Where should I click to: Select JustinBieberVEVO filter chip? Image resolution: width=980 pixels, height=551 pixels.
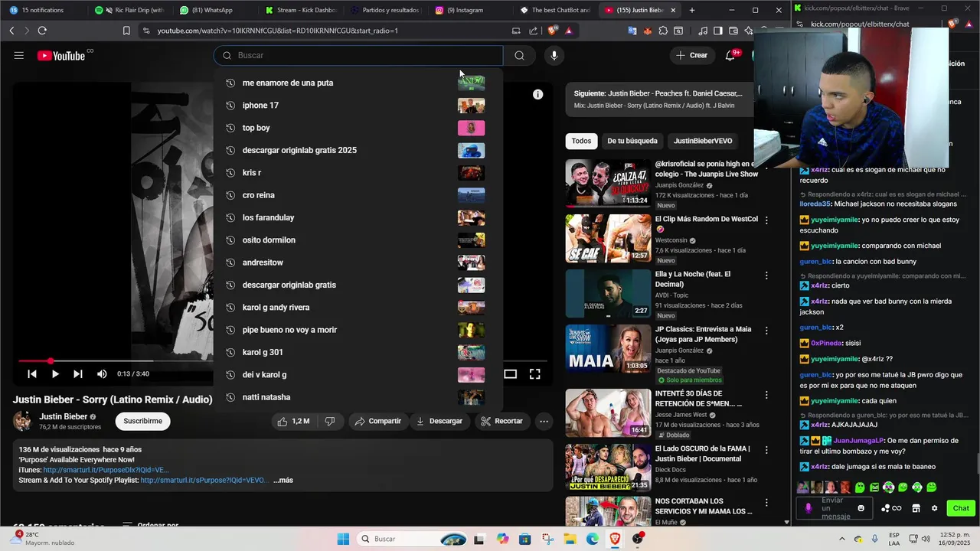(x=703, y=141)
